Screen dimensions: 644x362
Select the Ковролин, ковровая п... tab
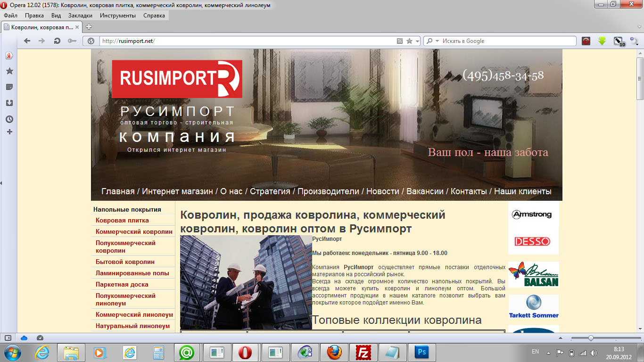(x=41, y=27)
